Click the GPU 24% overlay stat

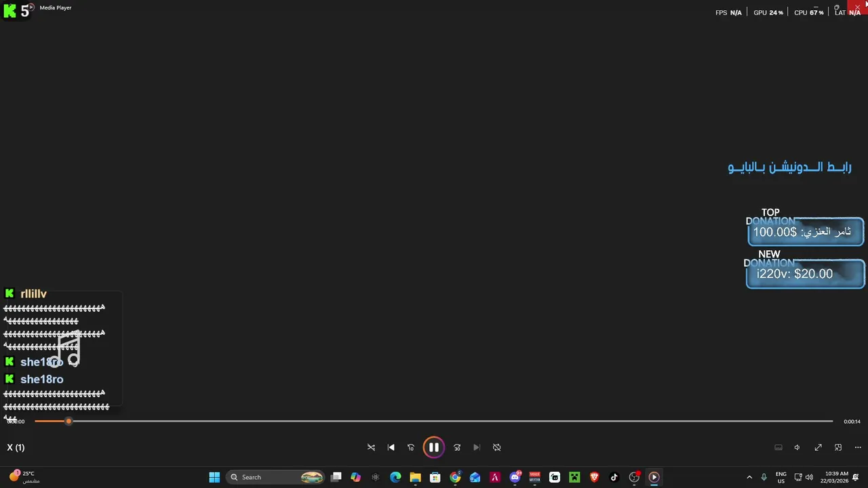coord(768,12)
